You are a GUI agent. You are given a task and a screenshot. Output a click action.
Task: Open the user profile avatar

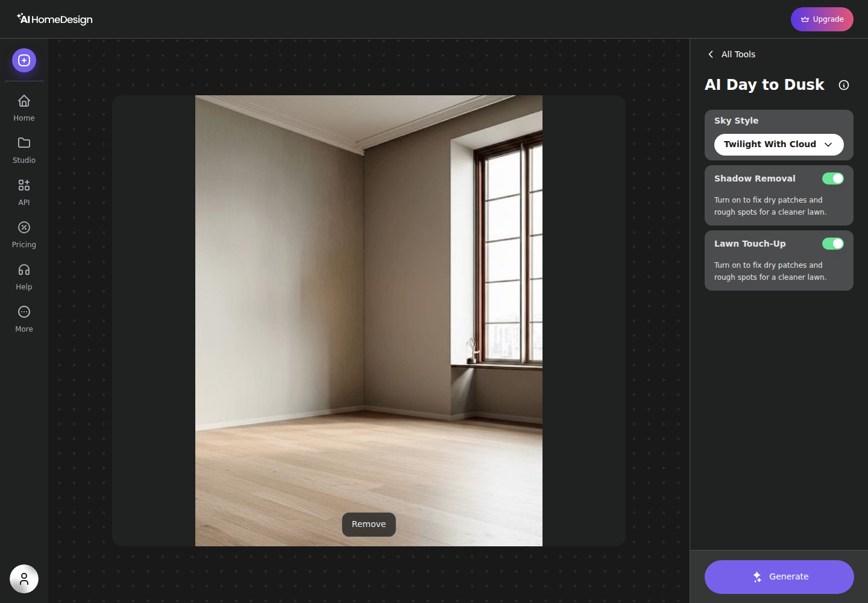coord(24,579)
